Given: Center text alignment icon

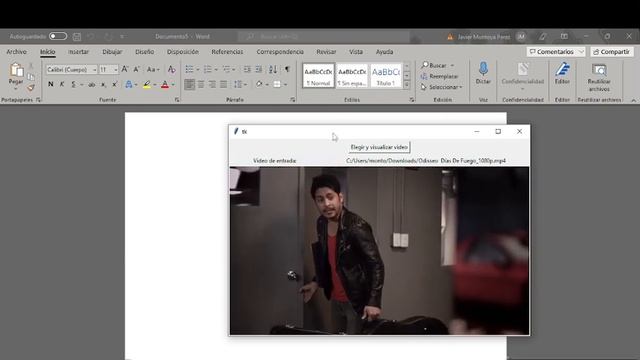Looking at the screenshot, I should tap(201, 84).
